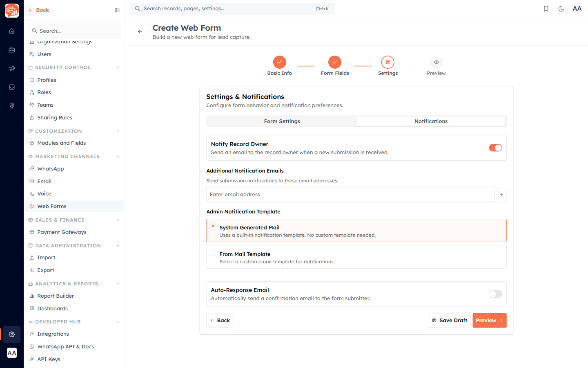Click the Basic Info step circle
588x368 pixels.
click(280, 62)
